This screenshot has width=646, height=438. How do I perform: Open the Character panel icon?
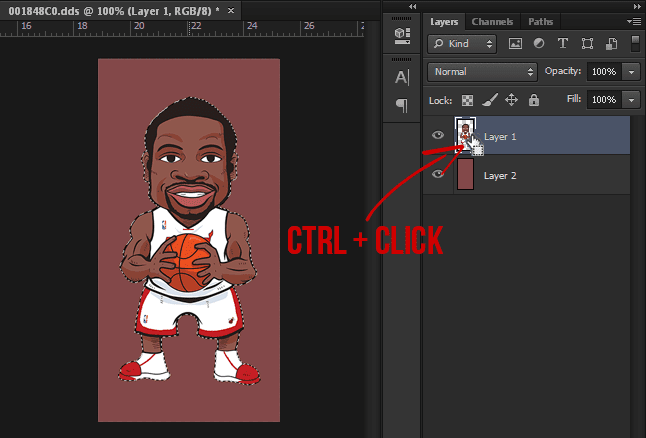click(x=402, y=77)
